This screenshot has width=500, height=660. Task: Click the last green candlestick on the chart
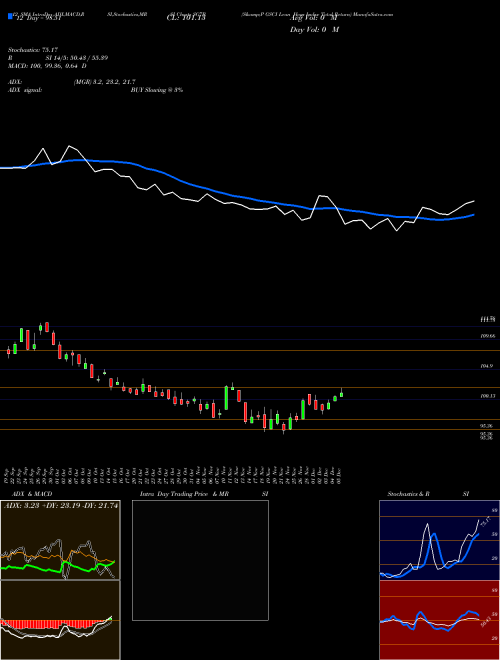(x=341, y=394)
